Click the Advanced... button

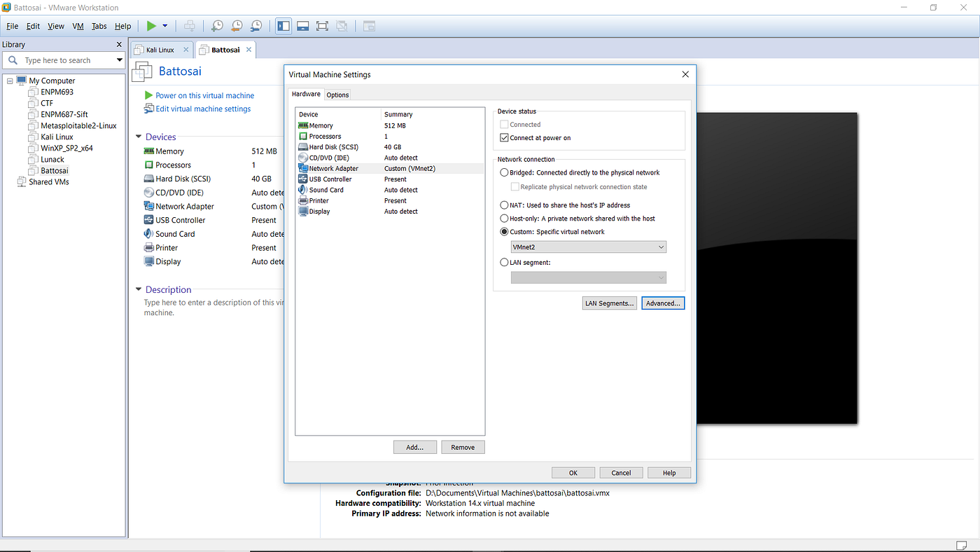click(x=663, y=303)
